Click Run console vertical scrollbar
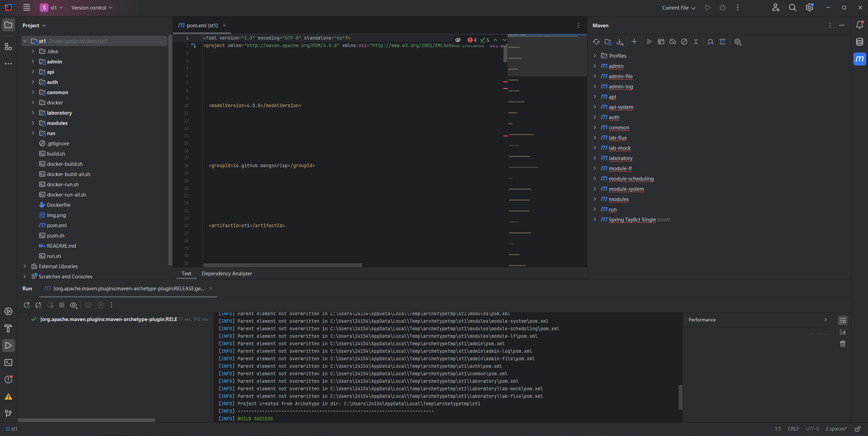Screen dimensions: 868x436 (680, 397)
